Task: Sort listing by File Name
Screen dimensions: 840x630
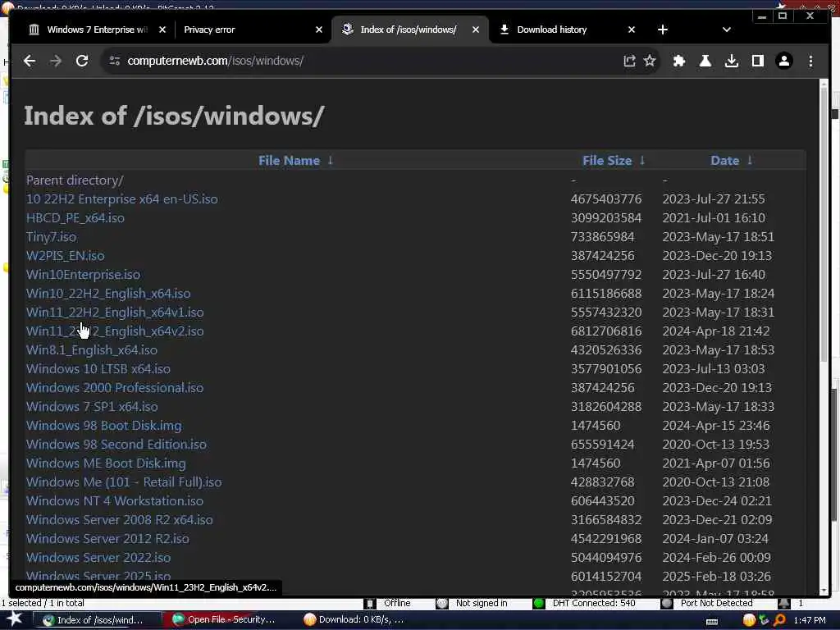Action: (x=289, y=161)
